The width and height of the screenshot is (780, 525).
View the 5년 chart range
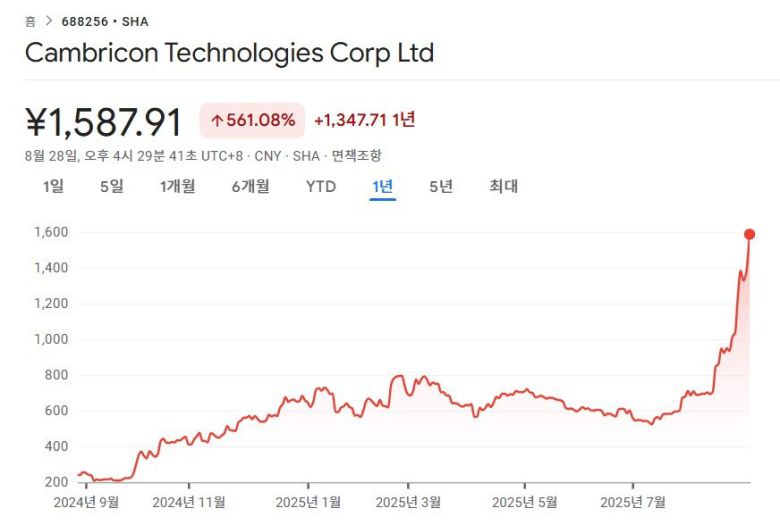441,186
